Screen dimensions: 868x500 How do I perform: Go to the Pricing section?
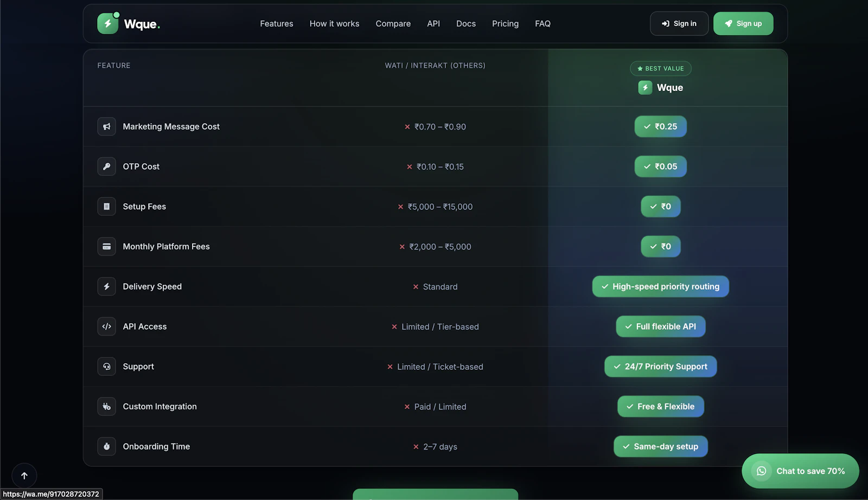(505, 23)
